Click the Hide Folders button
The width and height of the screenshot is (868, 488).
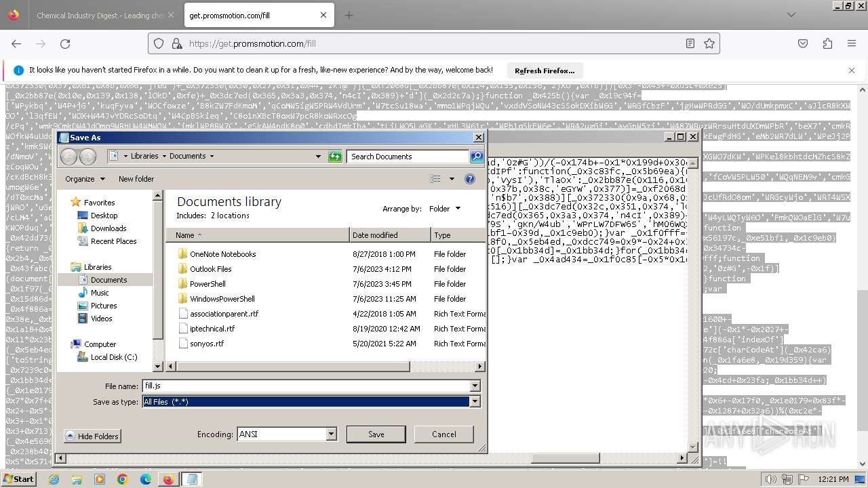pos(92,436)
